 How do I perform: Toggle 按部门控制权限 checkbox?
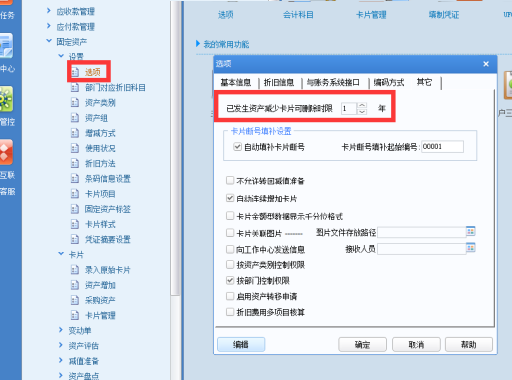pos(230,280)
